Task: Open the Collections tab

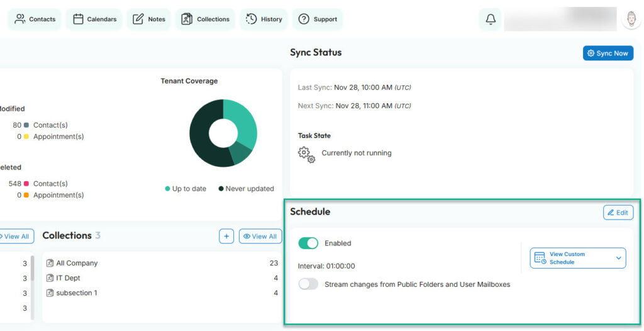Action: [206, 20]
